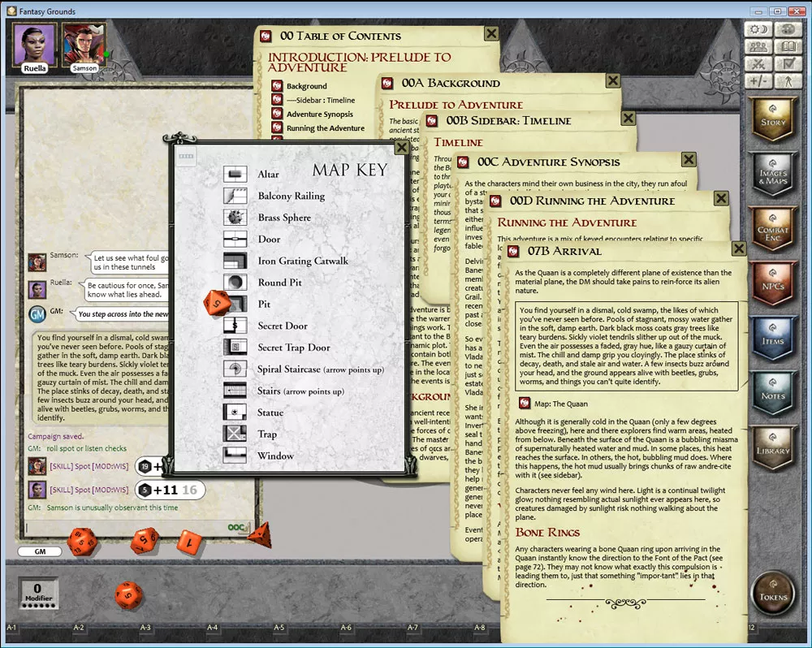Click the 00 Table of Contents link icon
Screen dimensions: 812x648
tap(266, 37)
